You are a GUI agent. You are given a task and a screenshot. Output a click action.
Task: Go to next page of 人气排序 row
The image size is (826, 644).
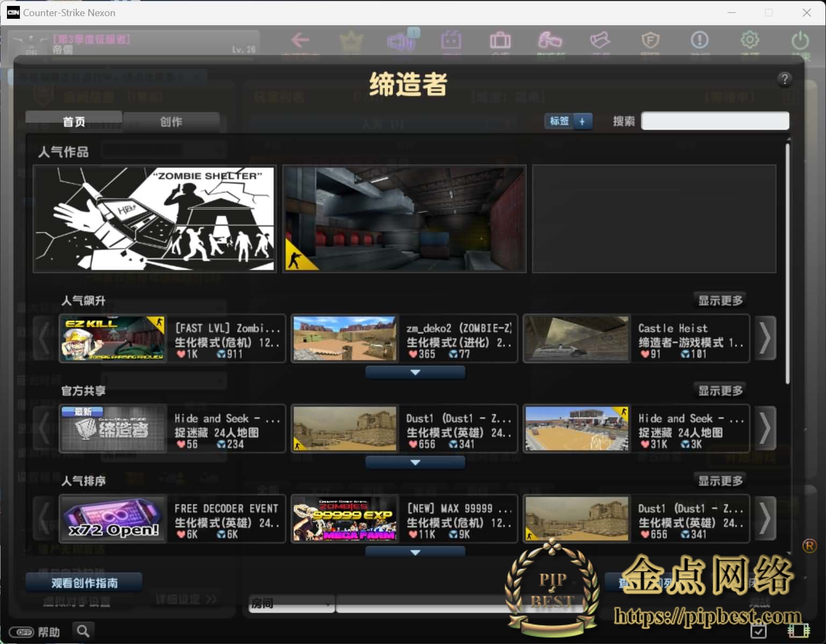(x=765, y=519)
